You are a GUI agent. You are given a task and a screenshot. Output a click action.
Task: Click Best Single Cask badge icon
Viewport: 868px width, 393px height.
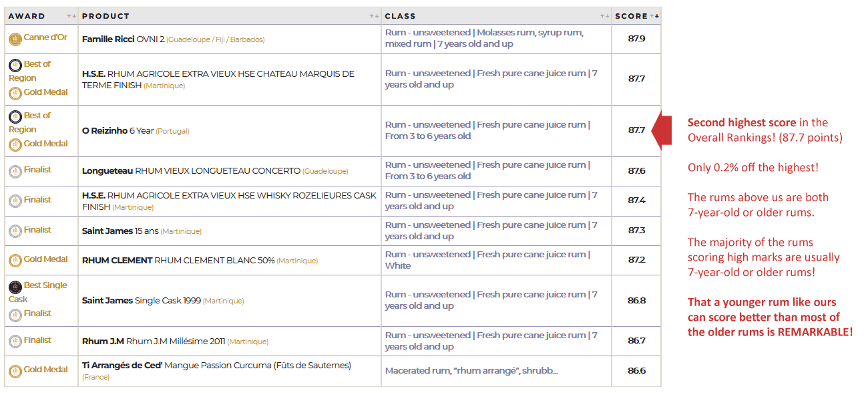[x=15, y=287]
